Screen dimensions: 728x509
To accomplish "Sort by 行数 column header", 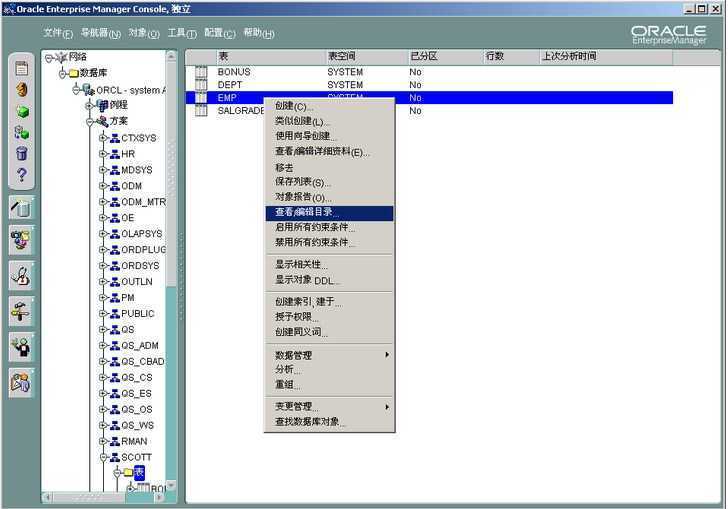I will (511, 57).
